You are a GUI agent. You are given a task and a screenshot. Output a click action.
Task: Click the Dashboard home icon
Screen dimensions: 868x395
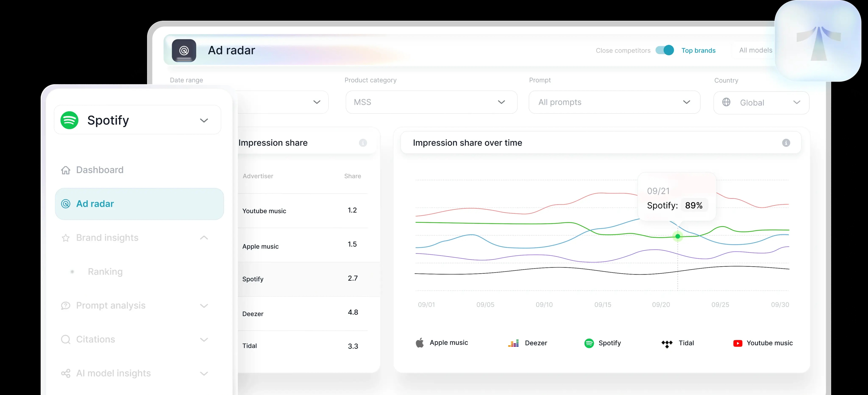click(66, 170)
